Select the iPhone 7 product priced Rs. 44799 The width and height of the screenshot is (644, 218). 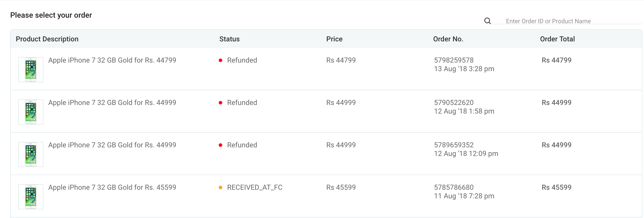[112, 60]
